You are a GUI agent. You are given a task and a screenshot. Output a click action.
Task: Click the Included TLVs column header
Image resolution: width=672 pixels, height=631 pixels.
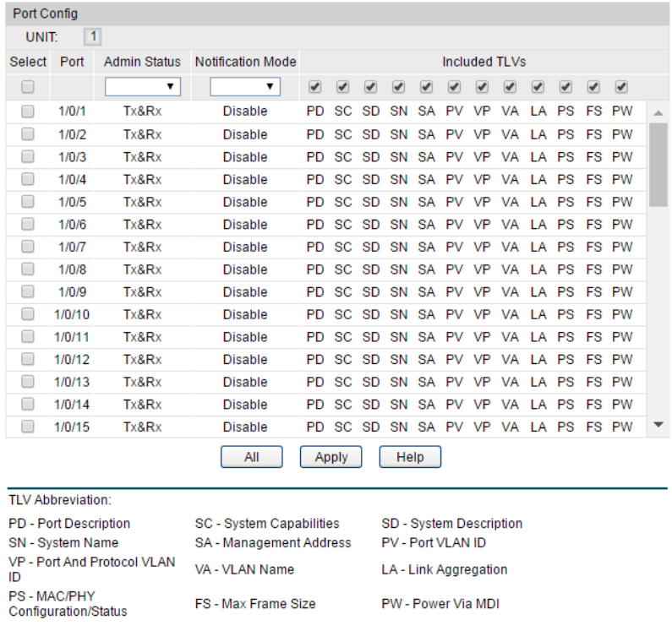pyautogui.click(x=484, y=62)
